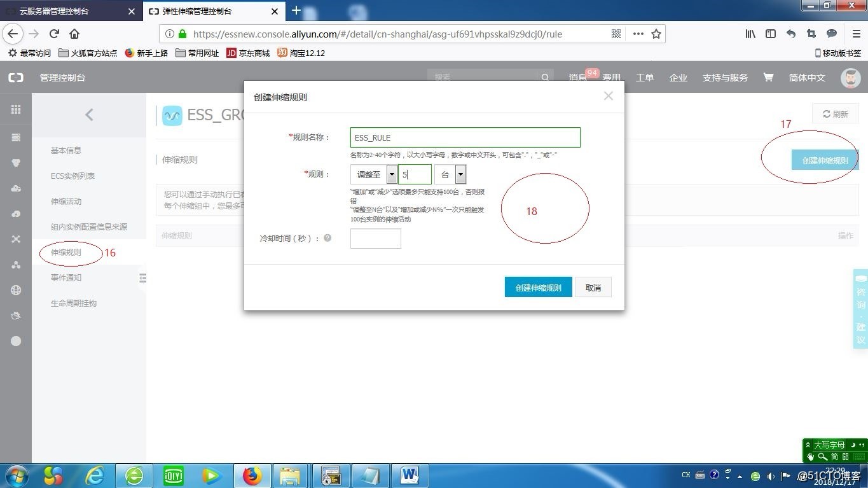The width and height of the screenshot is (868, 488).
Task: Click the globe icon in left sidebar
Action: click(x=16, y=290)
